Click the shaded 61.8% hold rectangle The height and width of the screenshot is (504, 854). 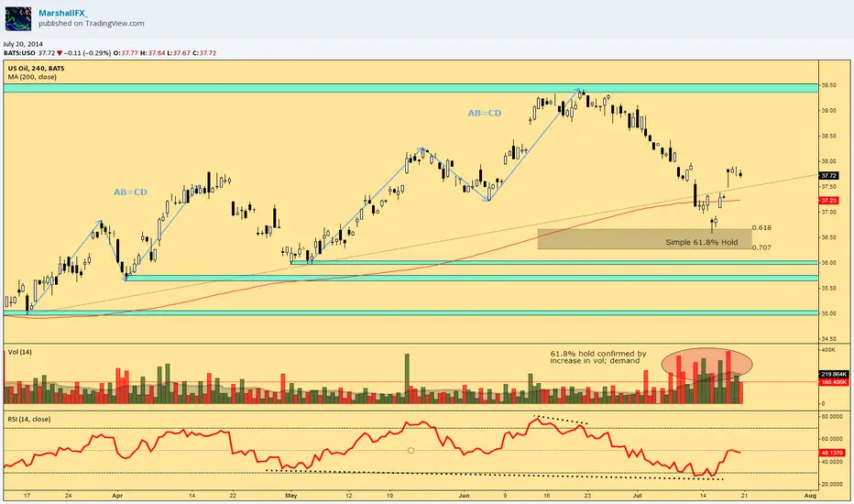point(645,238)
